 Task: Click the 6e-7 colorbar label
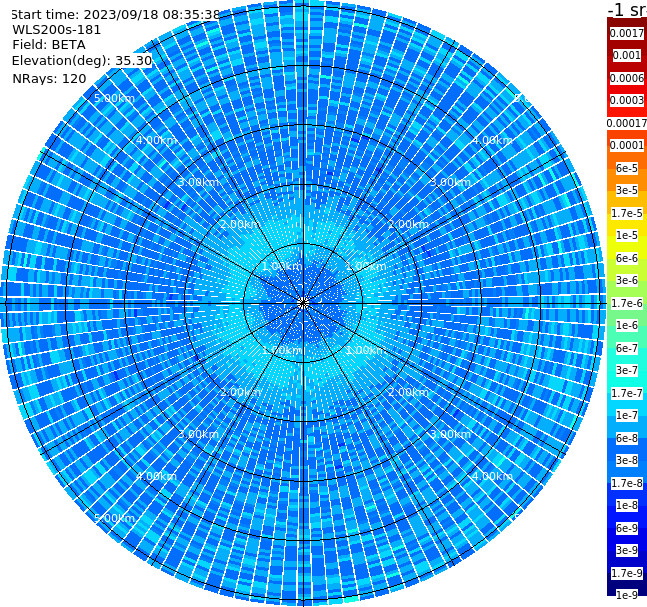(x=627, y=348)
